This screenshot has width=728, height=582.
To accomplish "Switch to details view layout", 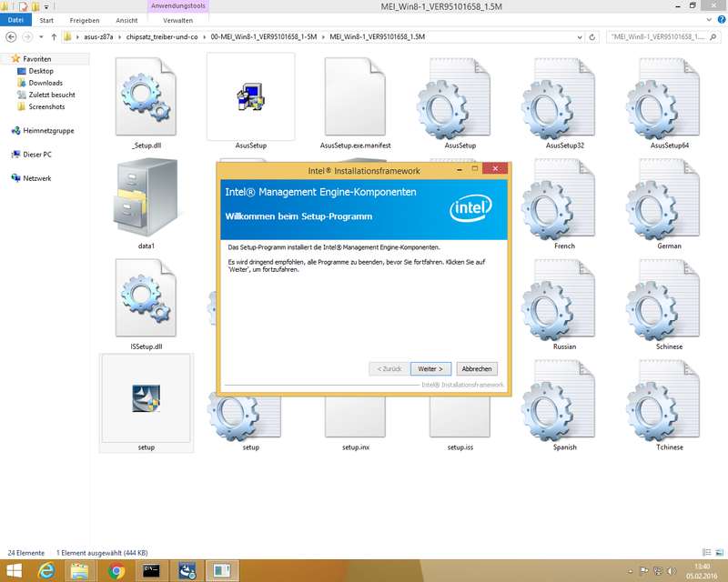I will tap(707, 552).
